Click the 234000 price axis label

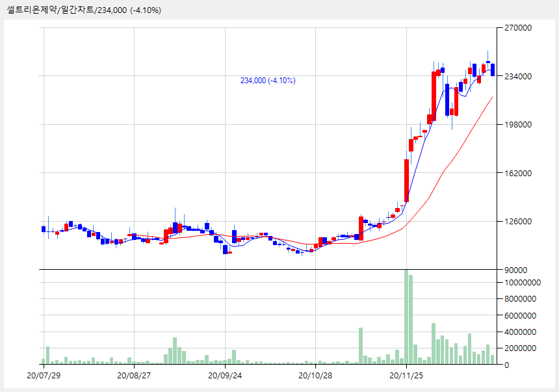point(518,76)
